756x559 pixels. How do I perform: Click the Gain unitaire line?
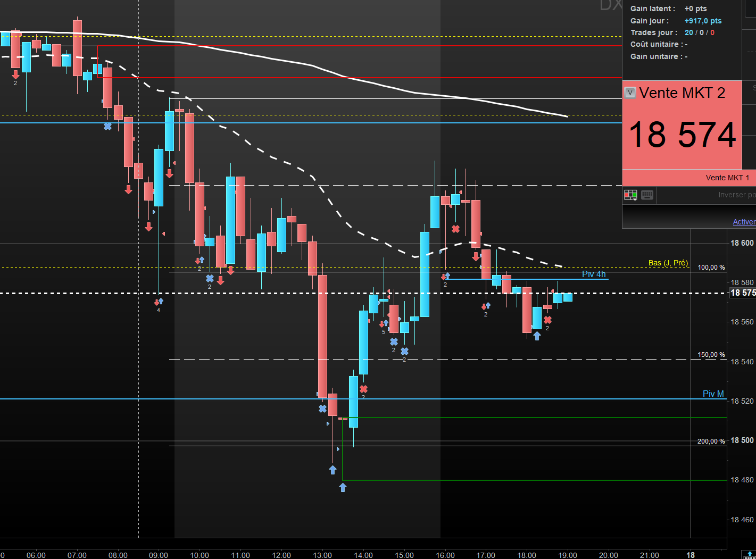point(659,56)
